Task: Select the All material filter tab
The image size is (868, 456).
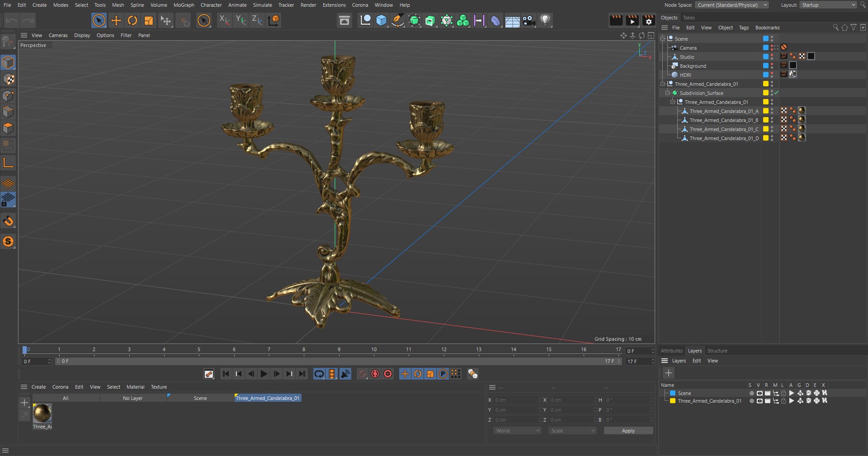Action: 66,398
